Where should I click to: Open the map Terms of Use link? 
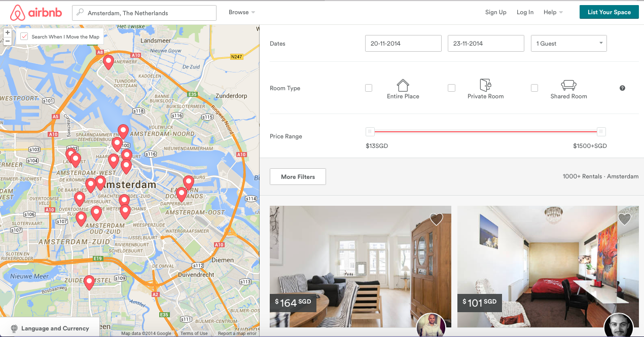pyautogui.click(x=194, y=333)
